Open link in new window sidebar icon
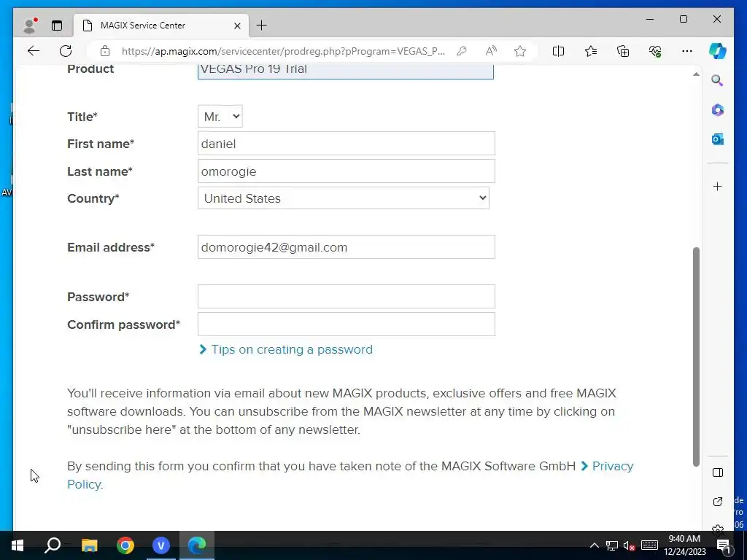This screenshot has width=747, height=560. pyautogui.click(x=718, y=502)
